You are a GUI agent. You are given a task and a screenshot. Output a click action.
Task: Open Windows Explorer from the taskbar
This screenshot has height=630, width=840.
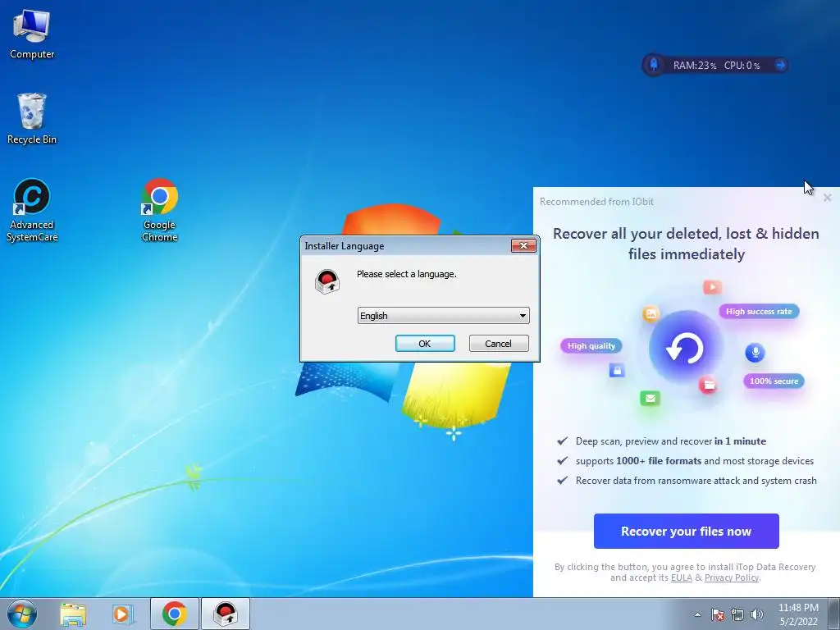coord(73,614)
